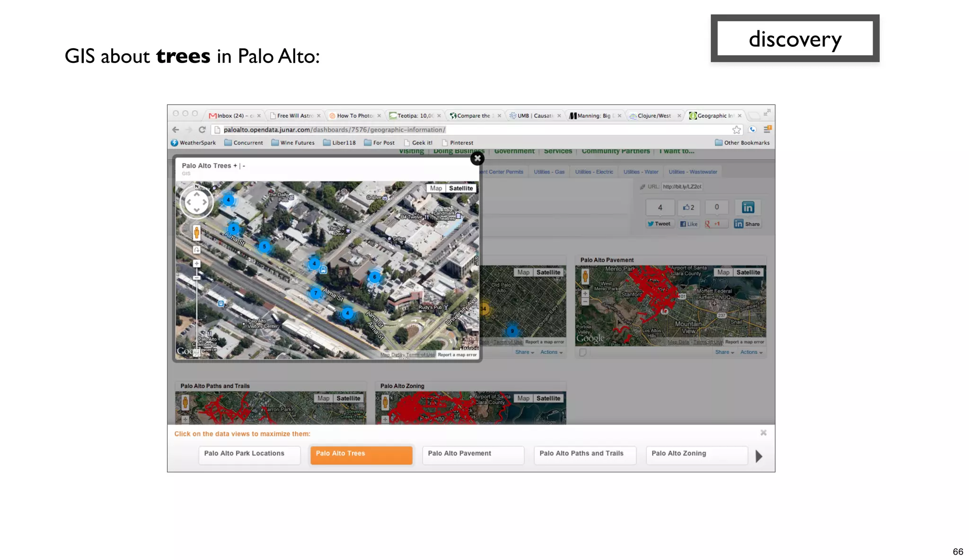Open the Liber118 bookmarks folder
The height and width of the screenshot is (560, 969).
[339, 143]
